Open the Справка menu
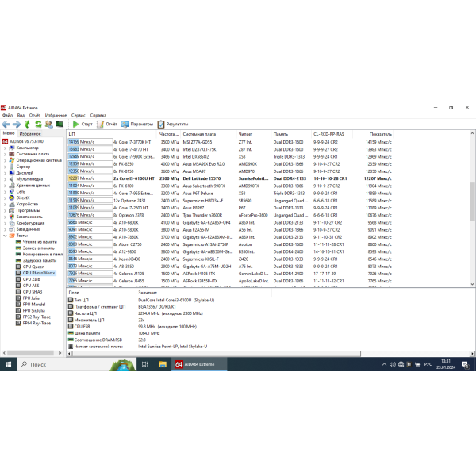 [x=98, y=115]
